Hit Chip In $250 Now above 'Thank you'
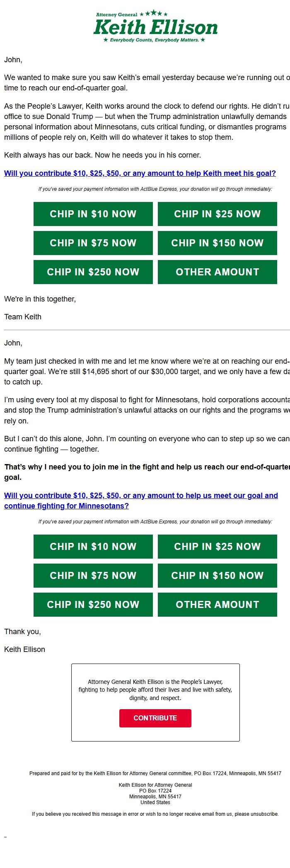This screenshot has height=868, width=290. [93, 605]
